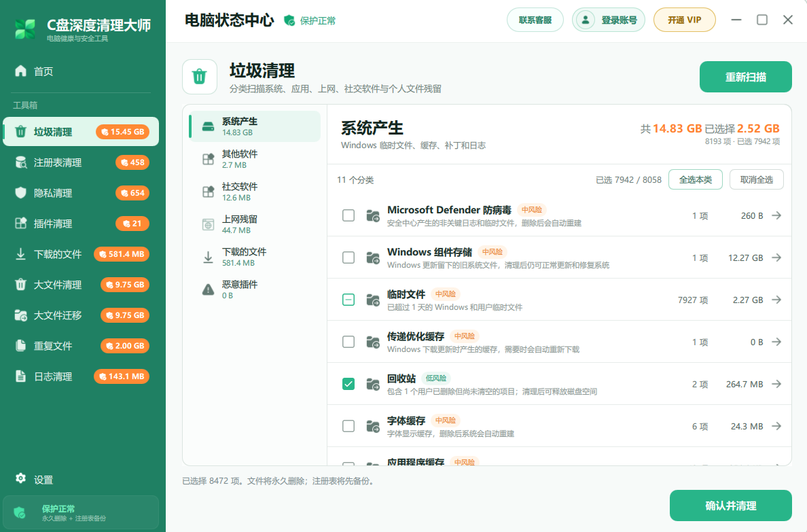The image size is (807, 532).
Task: Click the 15.45 GB badge on 垃圾清理
Action: click(x=122, y=132)
